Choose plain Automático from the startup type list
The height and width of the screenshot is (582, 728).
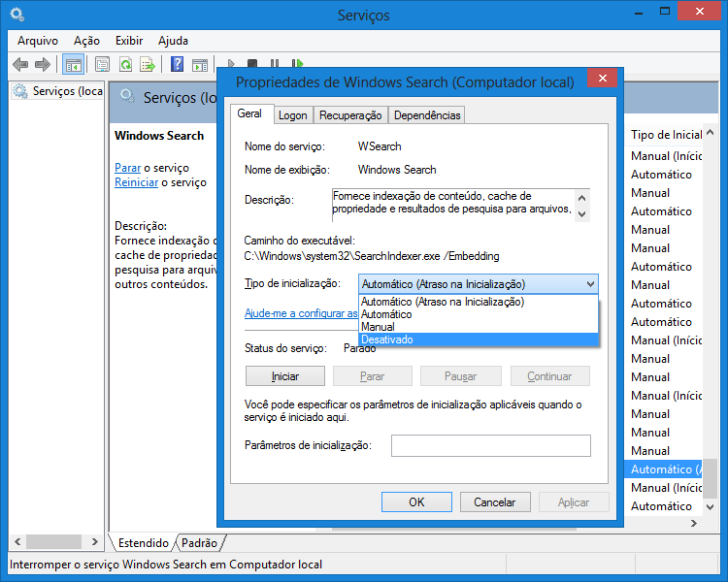tap(479, 314)
